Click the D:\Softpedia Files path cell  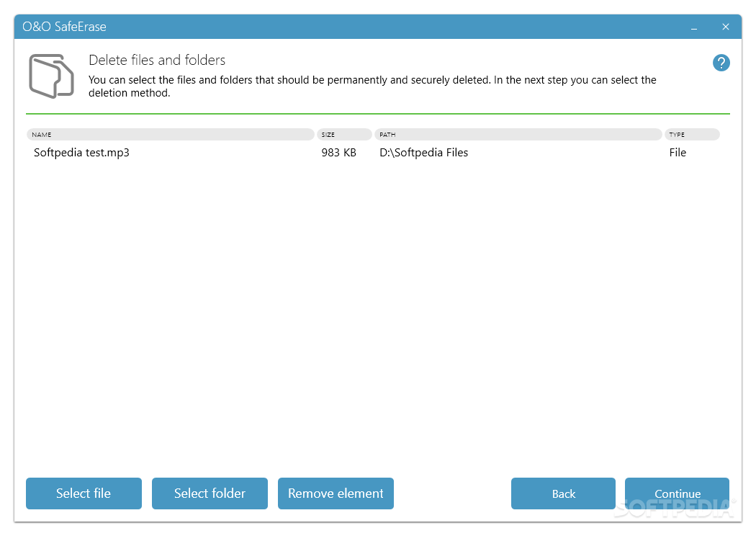(424, 153)
